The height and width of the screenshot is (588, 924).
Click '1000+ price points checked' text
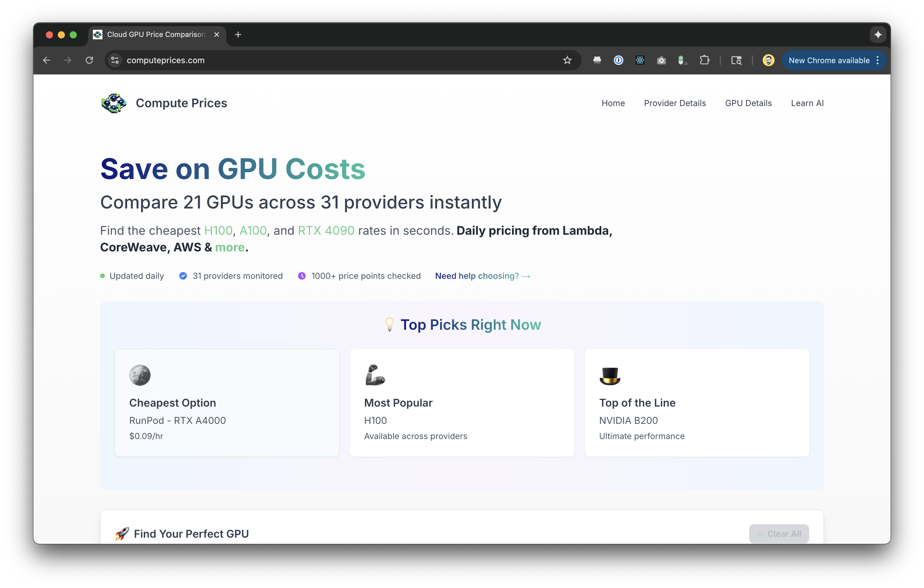tap(366, 276)
